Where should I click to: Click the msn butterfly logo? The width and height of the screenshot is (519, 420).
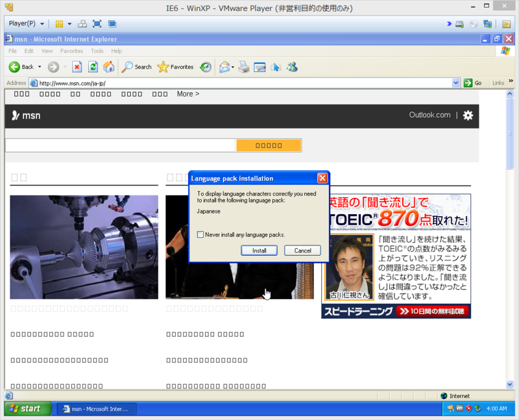pos(26,116)
